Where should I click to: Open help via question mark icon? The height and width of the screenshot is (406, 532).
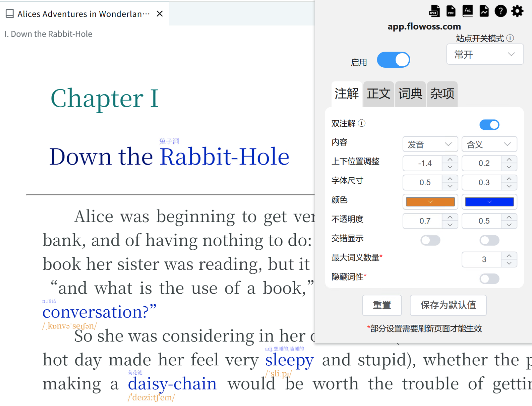point(500,11)
